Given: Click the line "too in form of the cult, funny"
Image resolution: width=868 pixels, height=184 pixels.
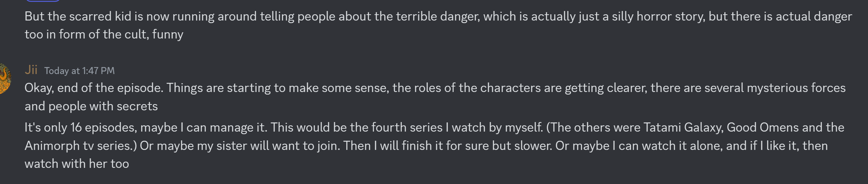Looking at the screenshot, I should 104,34.
